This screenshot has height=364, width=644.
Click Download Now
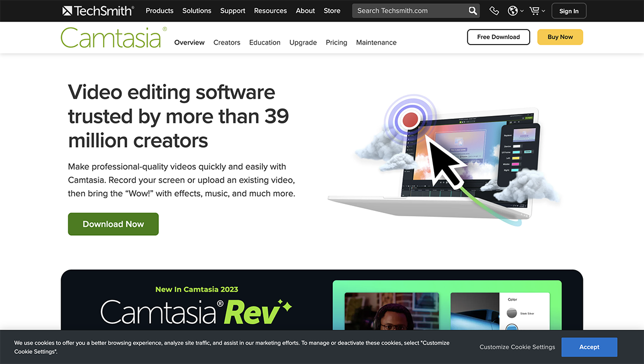(x=113, y=224)
